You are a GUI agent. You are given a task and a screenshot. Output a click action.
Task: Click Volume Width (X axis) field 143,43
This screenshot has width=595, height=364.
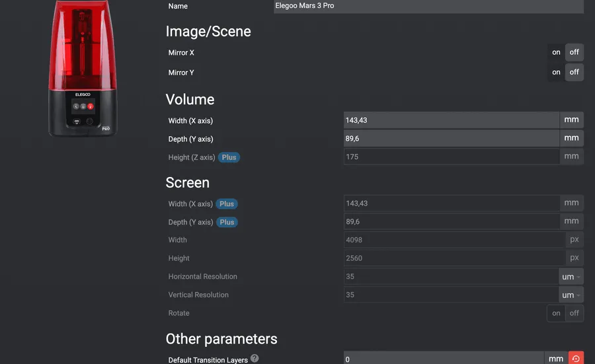451,120
